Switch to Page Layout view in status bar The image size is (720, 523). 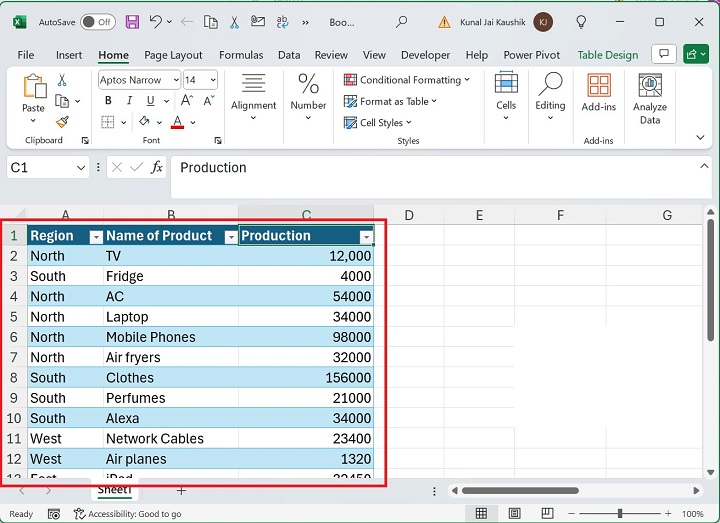coord(514,513)
